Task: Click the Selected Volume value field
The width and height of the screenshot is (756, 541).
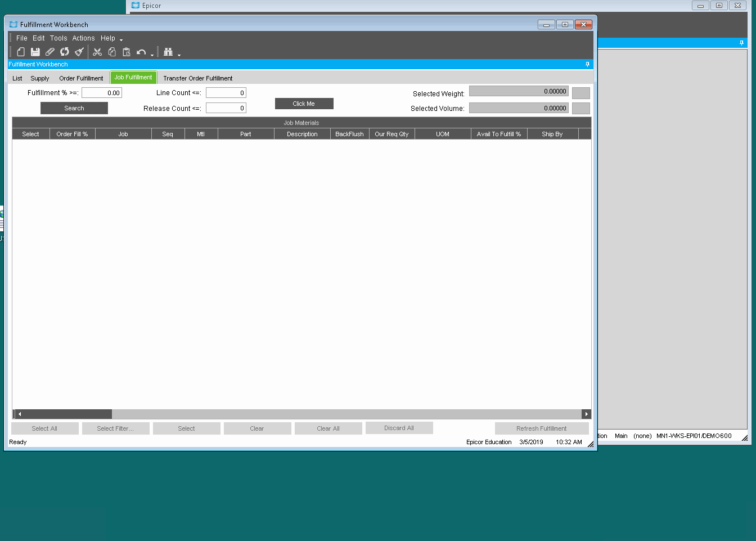Action: pyautogui.click(x=519, y=108)
